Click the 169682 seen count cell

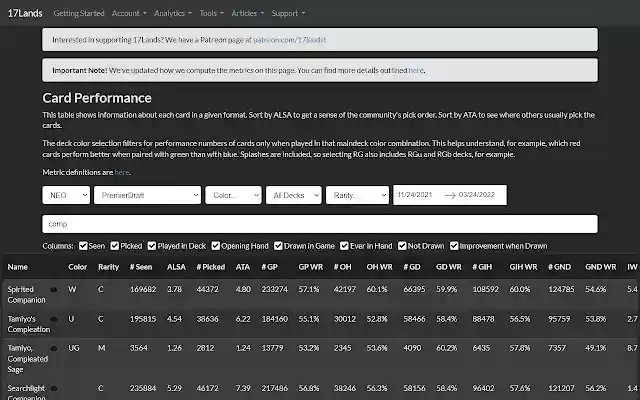[143, 289]
